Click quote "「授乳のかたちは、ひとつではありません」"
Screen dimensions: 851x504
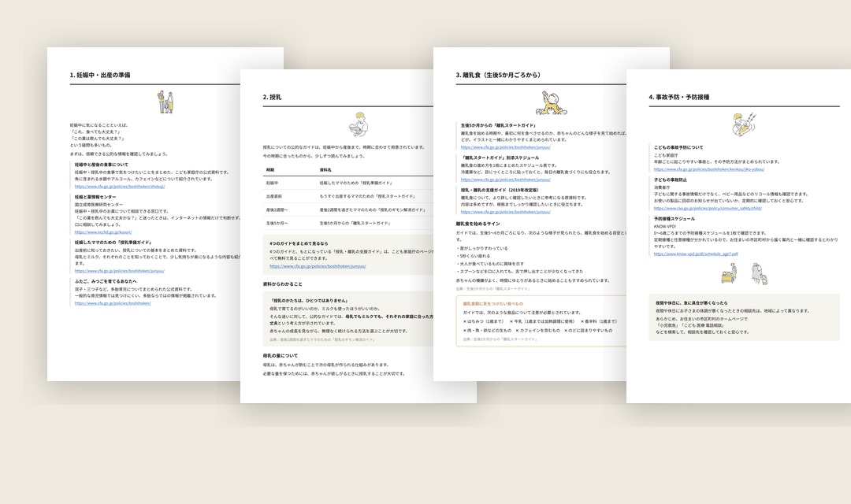[x=309, y=301]
